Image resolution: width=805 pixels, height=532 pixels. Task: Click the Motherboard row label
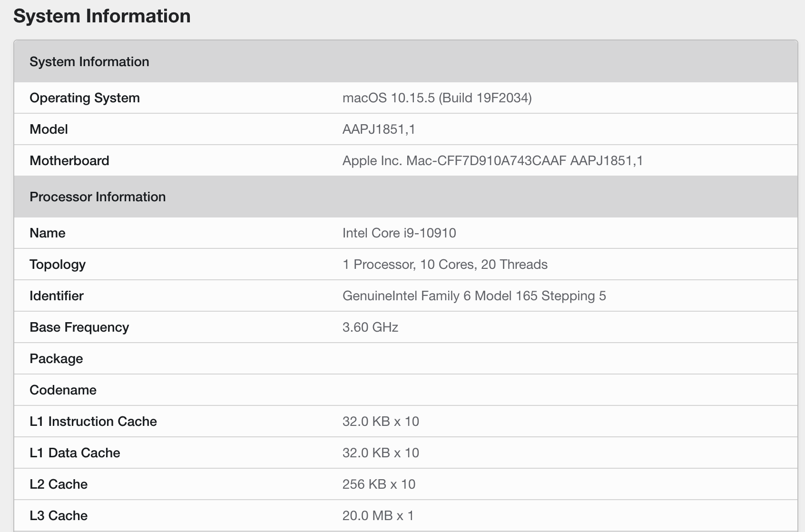click(69, 161)
